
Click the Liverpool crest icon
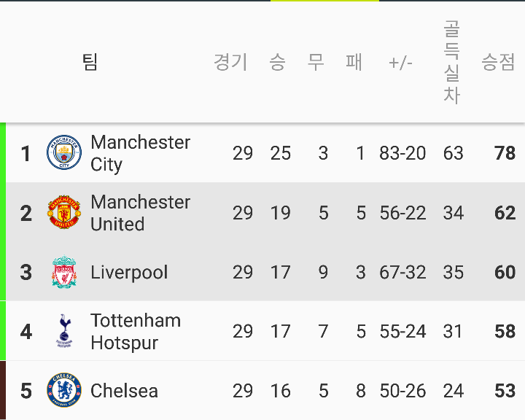pos(64,272)
